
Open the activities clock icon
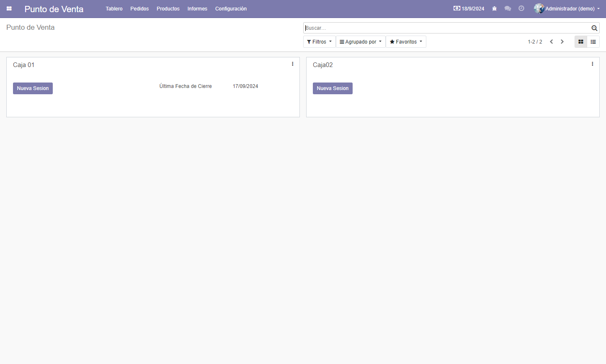[x=521, y=8]
